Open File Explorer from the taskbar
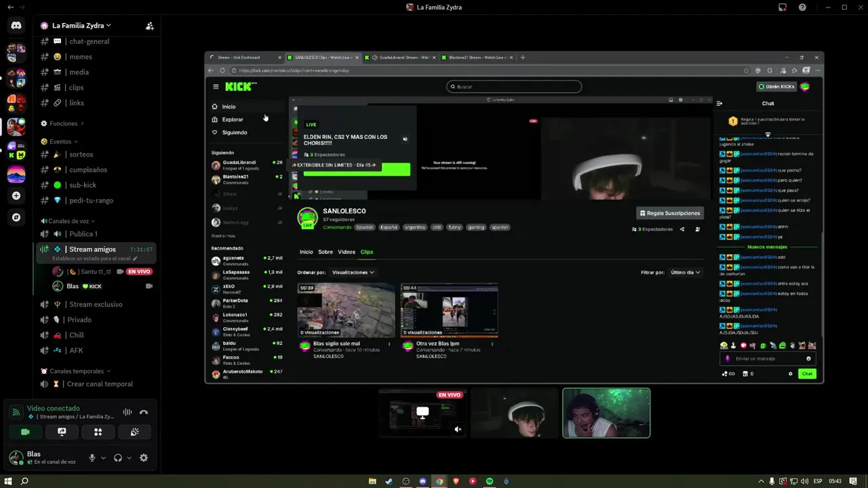 372,481
